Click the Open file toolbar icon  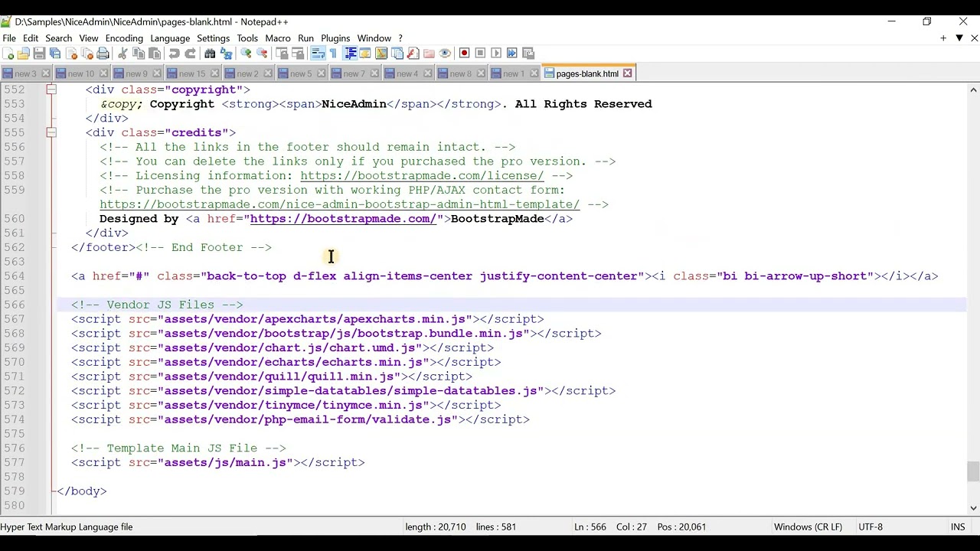[x=23, y=53]
